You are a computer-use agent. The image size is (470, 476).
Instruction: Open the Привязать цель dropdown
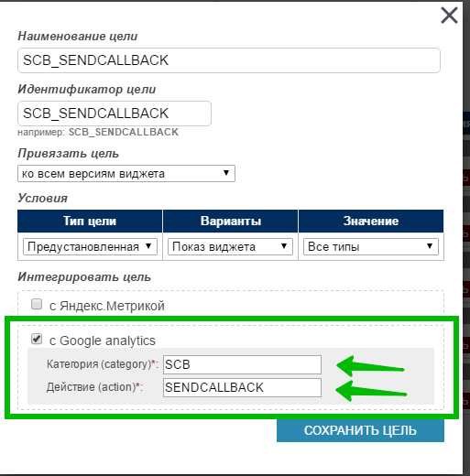[x=126, y=174]
